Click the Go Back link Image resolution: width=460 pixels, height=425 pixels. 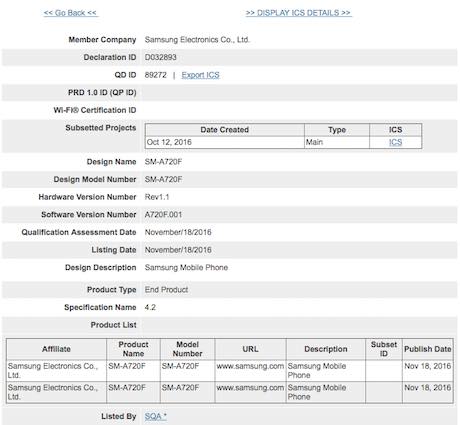(x=70, y=13)
